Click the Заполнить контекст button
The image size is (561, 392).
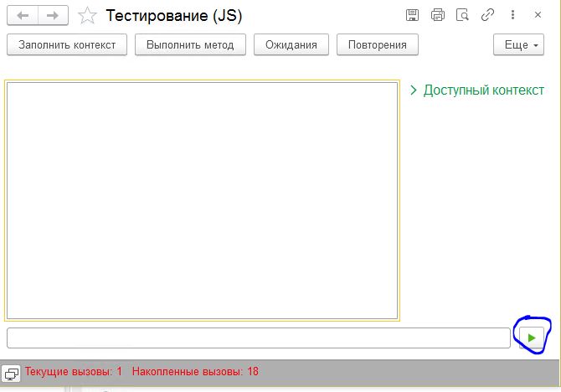(x=67, y=44)
